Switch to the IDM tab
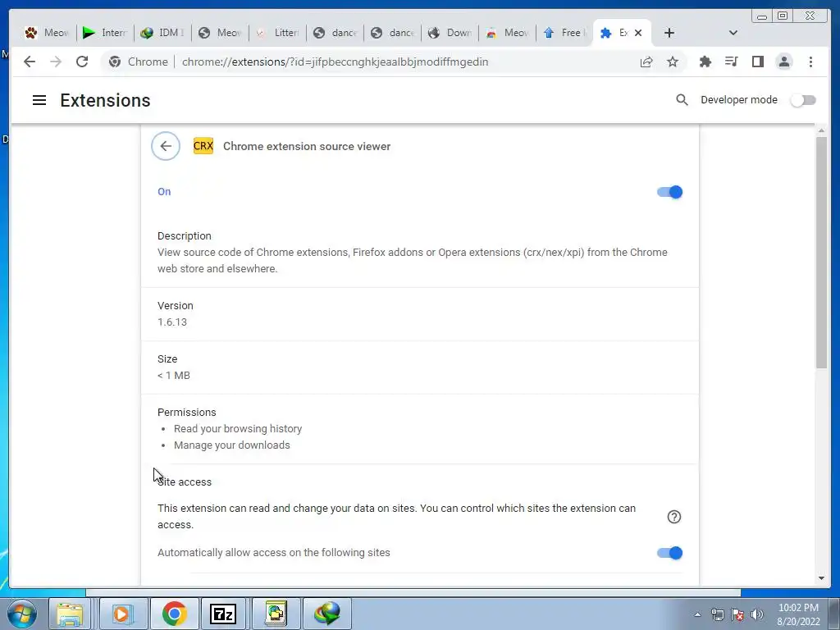The image size is (840, 630). 162,33
